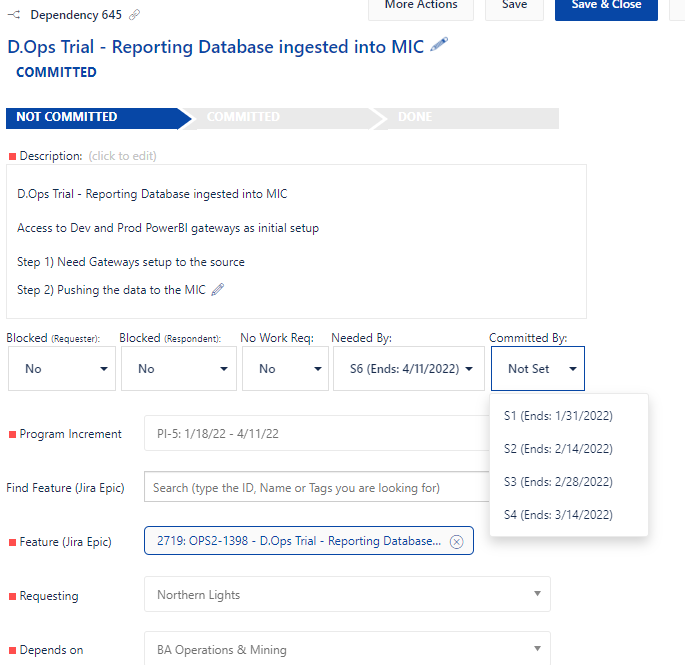Choose S3 (Ends: 2/28/2022) option

point(558,482)
